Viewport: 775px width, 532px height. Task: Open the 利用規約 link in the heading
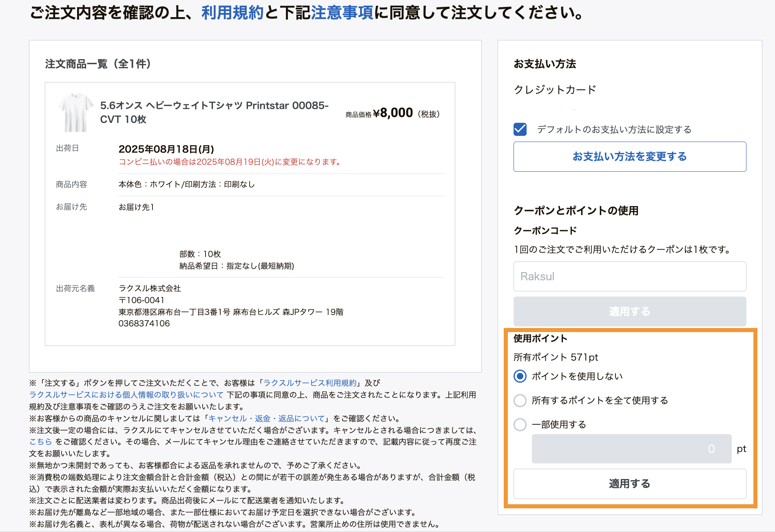click(x=232, y=13)
